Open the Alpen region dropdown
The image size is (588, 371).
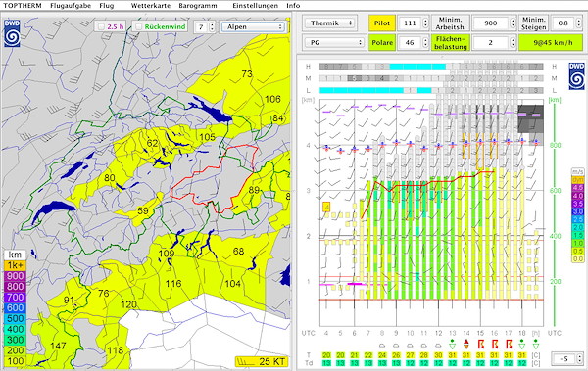[253, 27]
